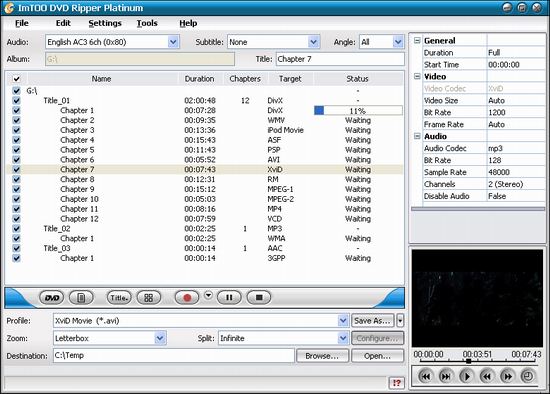Click the Browse... button
The image size is (550, 394).
pos(322,356)
